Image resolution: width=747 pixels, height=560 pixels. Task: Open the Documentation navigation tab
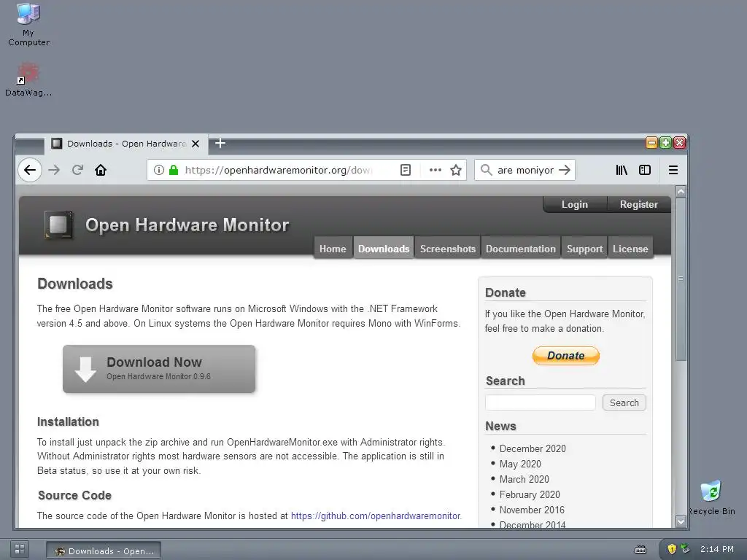[x=521, y=249]
